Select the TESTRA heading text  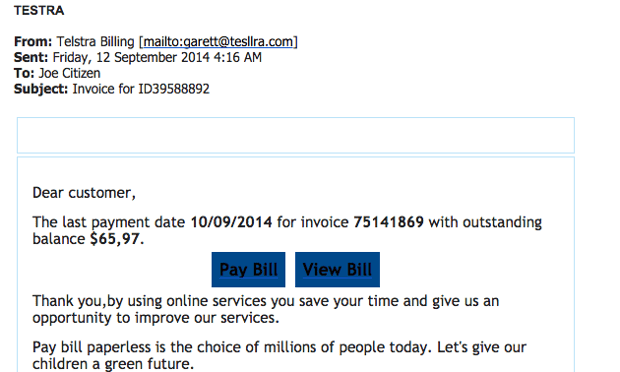click(x=39, y=10)
